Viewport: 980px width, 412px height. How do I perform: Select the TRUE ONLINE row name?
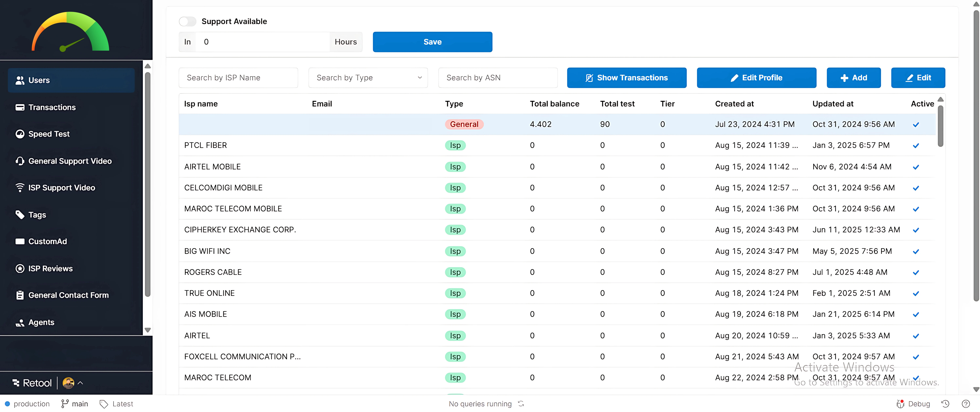point(209,293)
